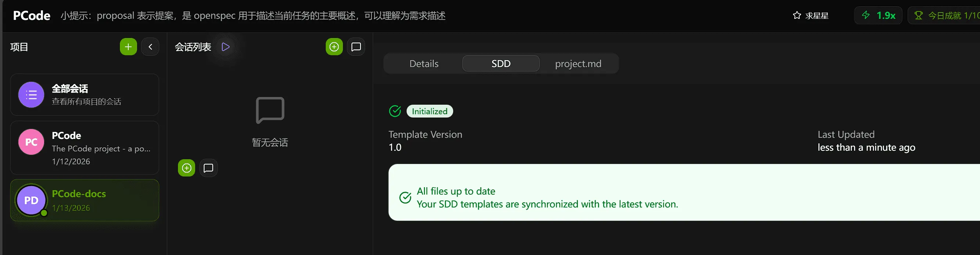Switch to the Details tab
The width and height of the screenshot is (980, 255).
click(423, 63)
